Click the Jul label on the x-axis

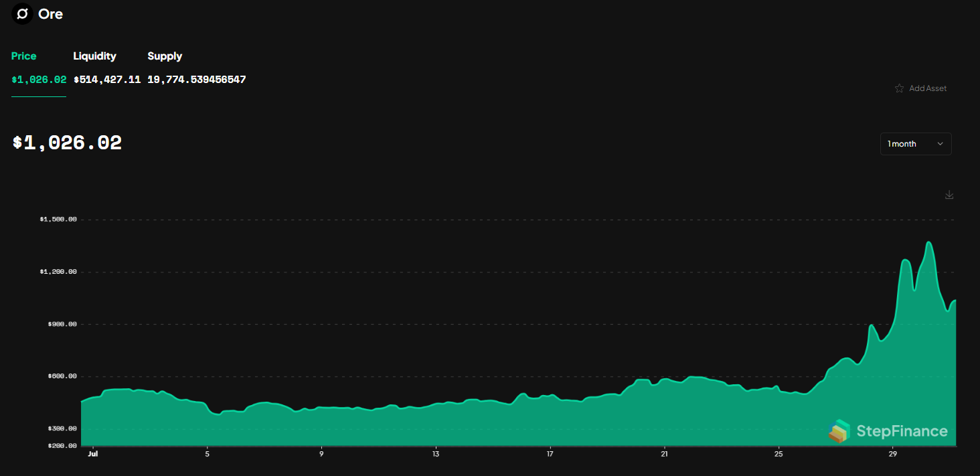pos(92,453)
